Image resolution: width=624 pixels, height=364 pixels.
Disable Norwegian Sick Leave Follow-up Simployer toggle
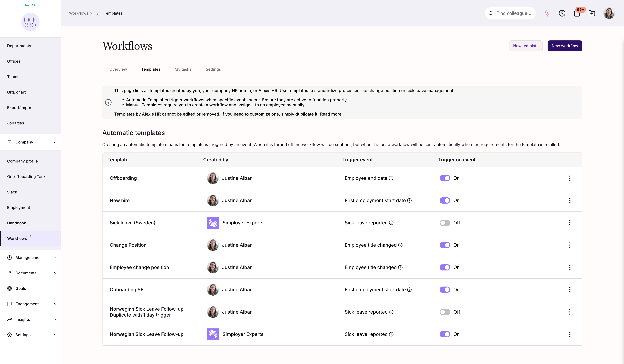[x=445, y=334]
